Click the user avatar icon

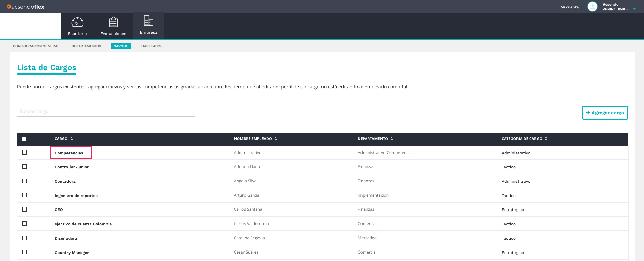tap(592, 7)
